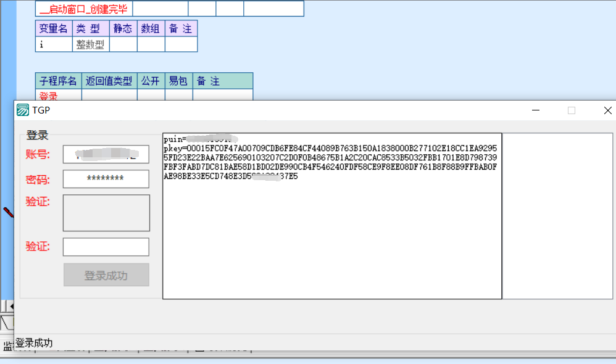Click the variable name cell "i"

point(54,44)
